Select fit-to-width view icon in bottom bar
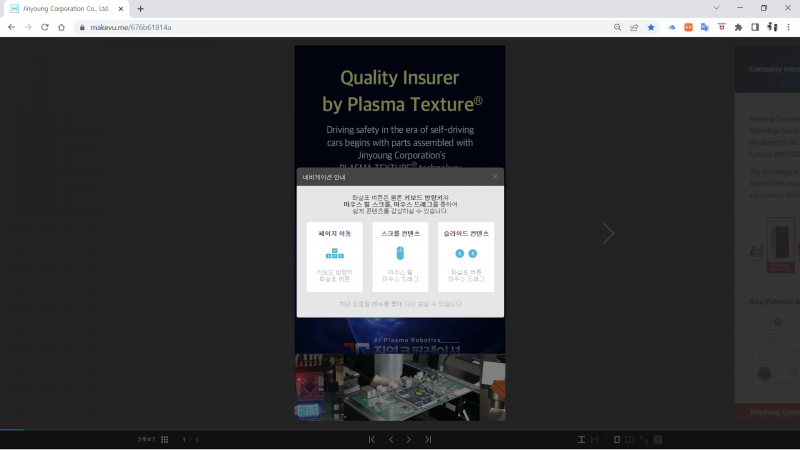Image resolution: width=800 pixels, height=450 pixels. pyautogui.click(x=594, y=439)
